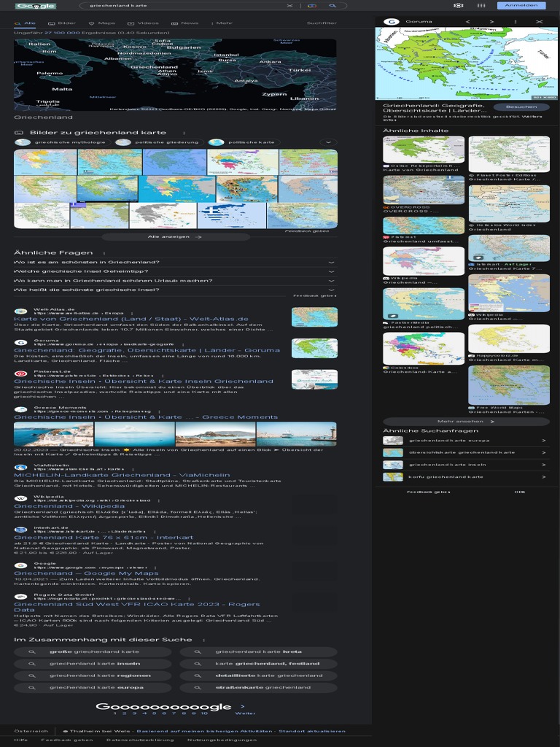Open 'Datenschutzerklärung' footer link
Viewport: 560px width, 747px height.
tap(140, 740)
